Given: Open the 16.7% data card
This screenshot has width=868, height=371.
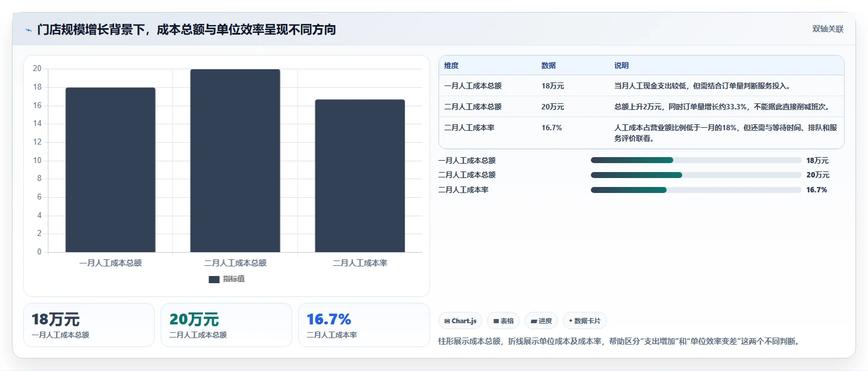Looking at the screenshot, I should (x=364, y=325).
